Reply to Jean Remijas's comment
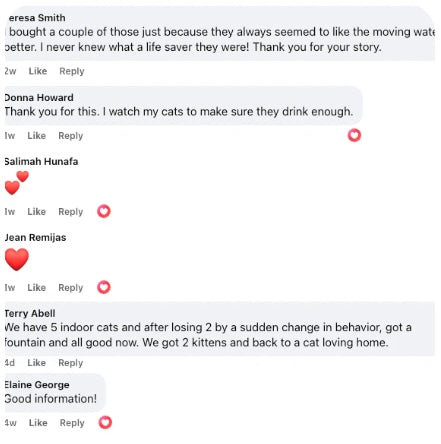Viewport: 441px width, 444px height. click(71, 288)
